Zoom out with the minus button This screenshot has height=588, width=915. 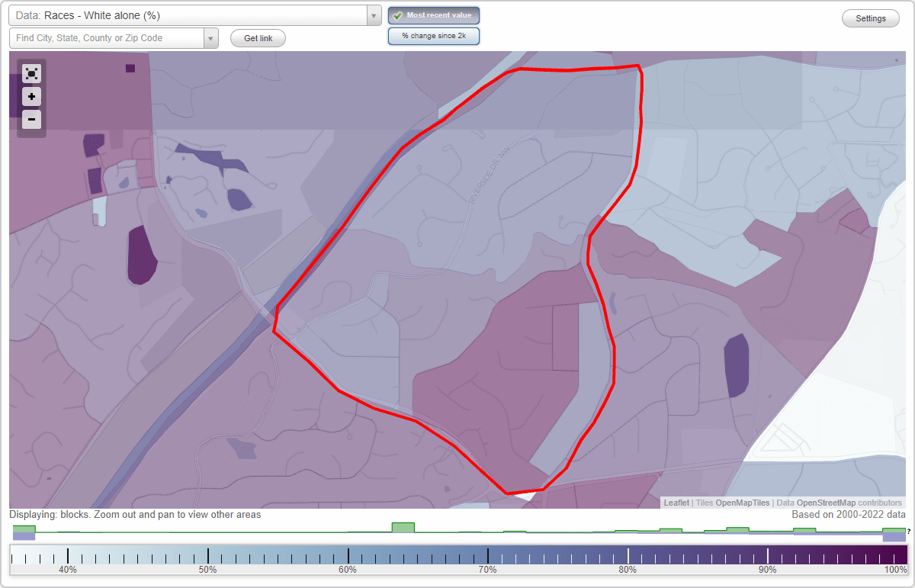pyautogui.click(x=31, y=120)
